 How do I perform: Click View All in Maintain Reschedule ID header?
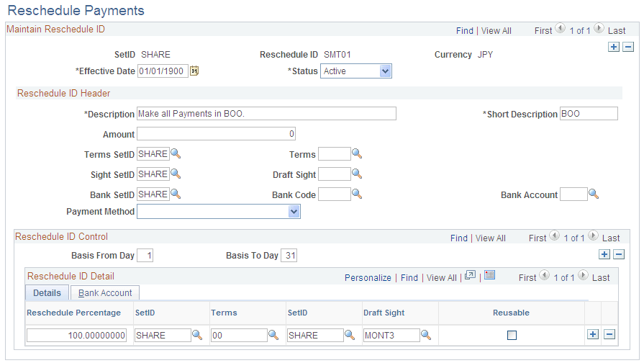click(496, 31)
